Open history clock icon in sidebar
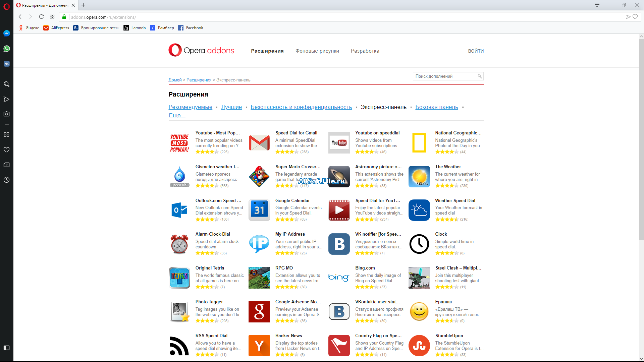 (x=6, y=180)
